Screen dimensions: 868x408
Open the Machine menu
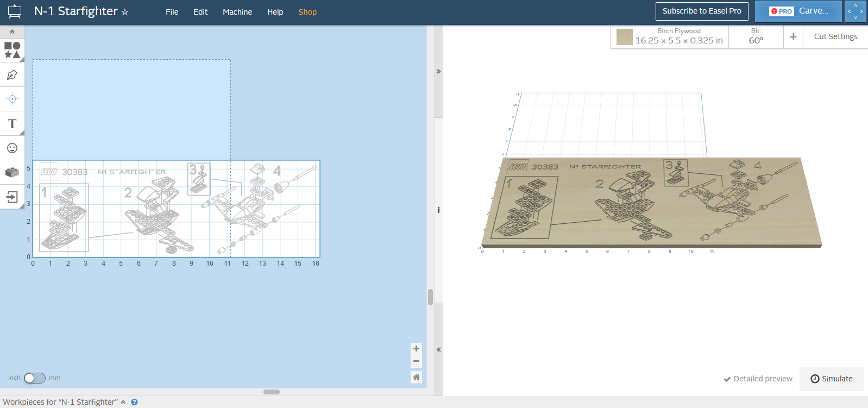click(237, 12)
